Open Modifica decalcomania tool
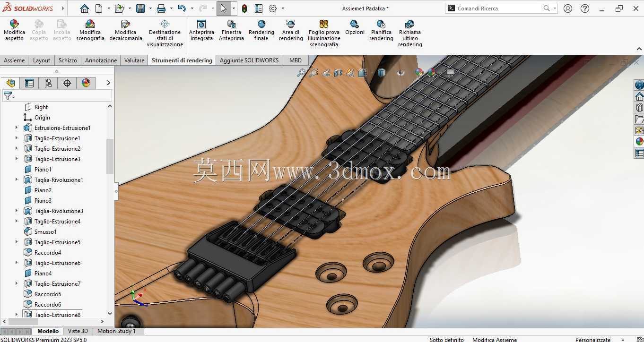 tap(125, 30)
